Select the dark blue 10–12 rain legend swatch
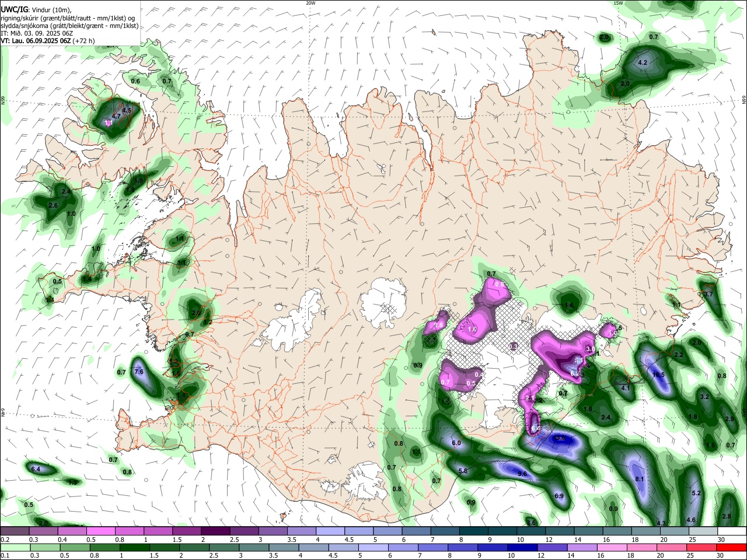Image resolution: width=747 pixels, height=560 pixels. pos(523,547)
